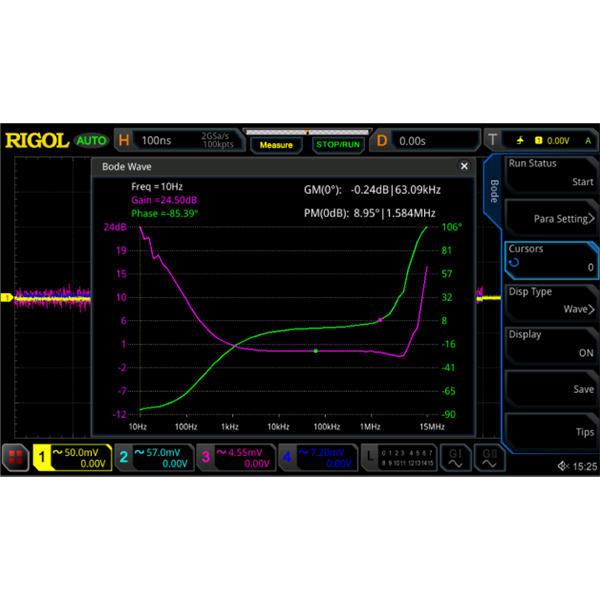The width and height of the screenshot is (600, 600).
Task: Click the PM(0dB) phase margin readout
Action: pos(370,213)
